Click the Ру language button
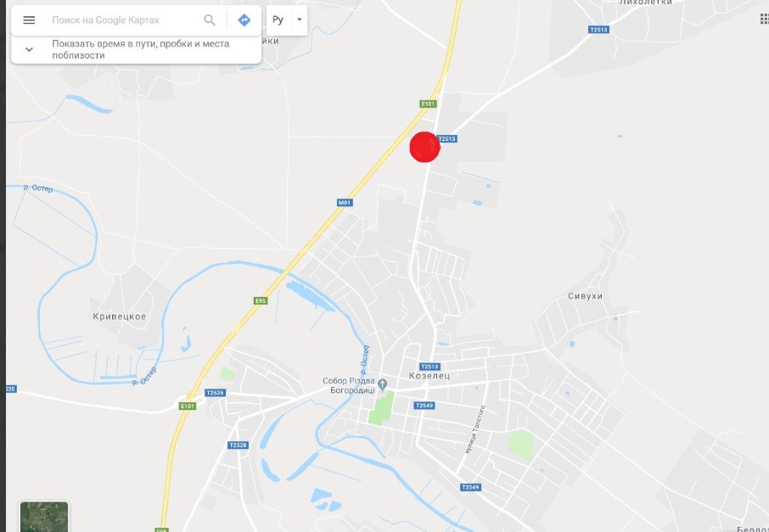This screenshot has width=769, height=532. pyautogui.click(x=278, y=20)
